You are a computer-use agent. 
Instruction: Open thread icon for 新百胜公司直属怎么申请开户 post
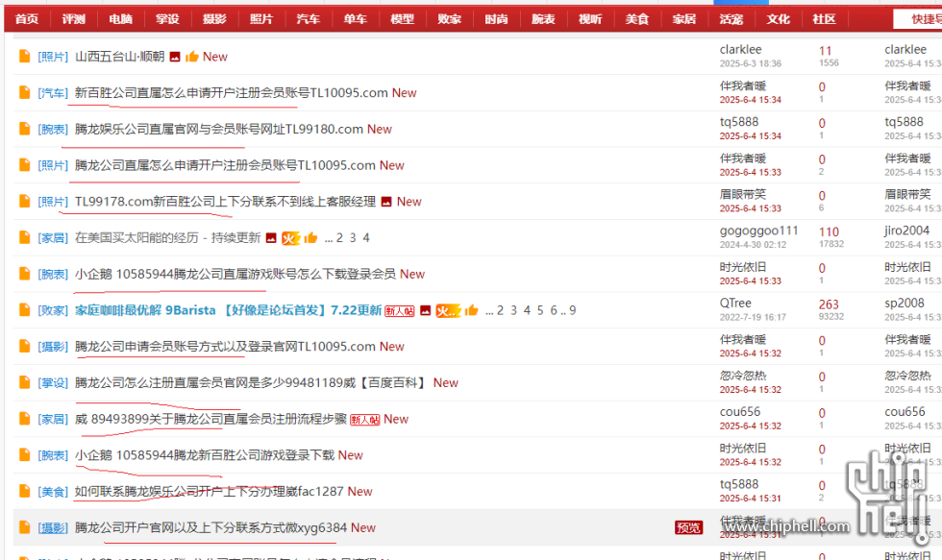(25, 92)
